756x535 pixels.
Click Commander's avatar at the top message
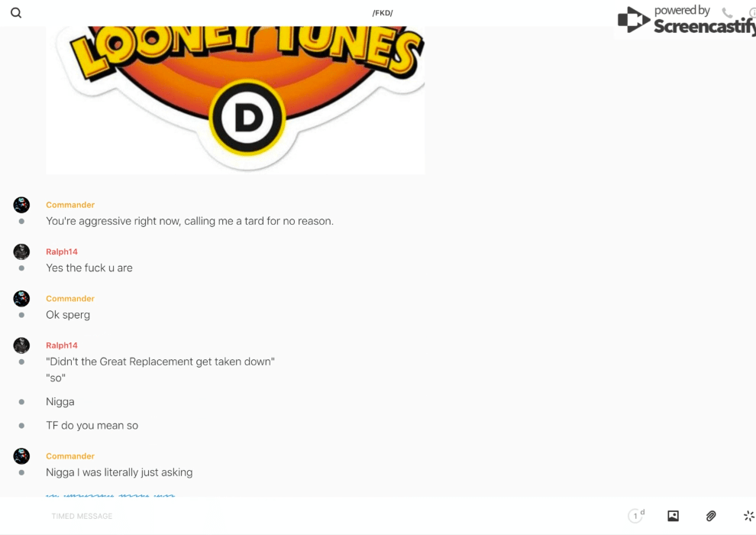[21, 205]
